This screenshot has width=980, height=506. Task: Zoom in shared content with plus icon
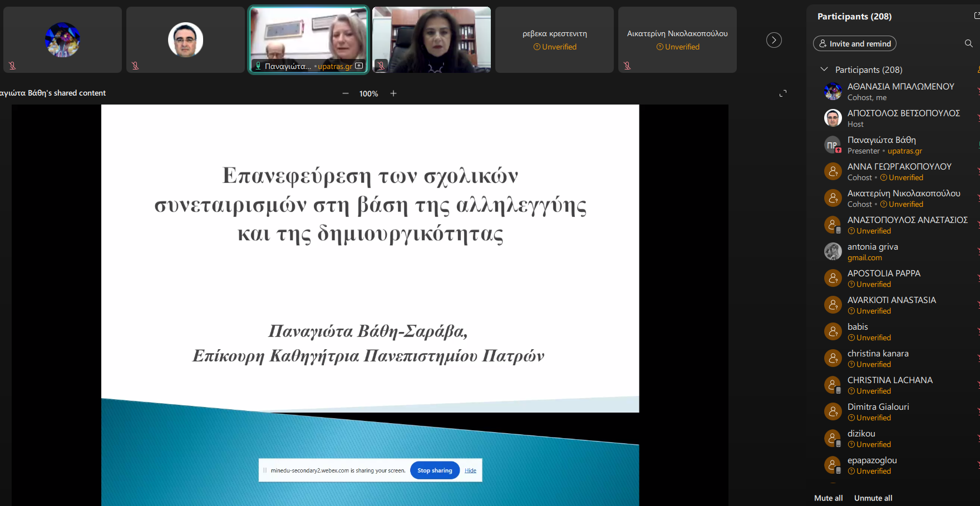(393, 93)
